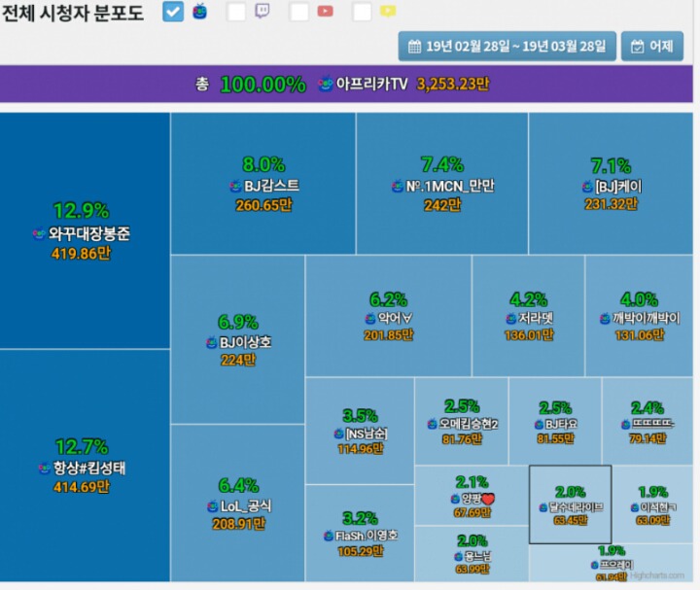Viewport: 700px width, 590px height.
Task: Click the BJ이상호 streamer name
Action: pyautogui.click(x=245, y=342)
